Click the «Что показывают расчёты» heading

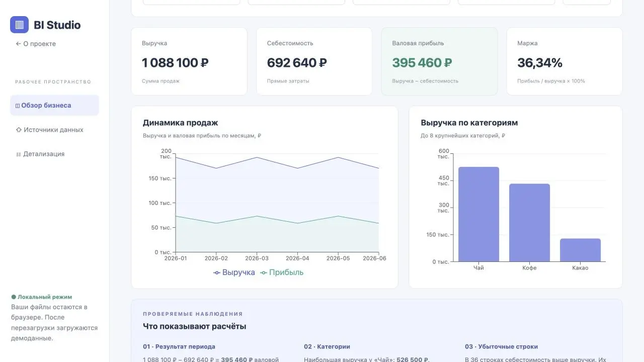pos(195,326)
